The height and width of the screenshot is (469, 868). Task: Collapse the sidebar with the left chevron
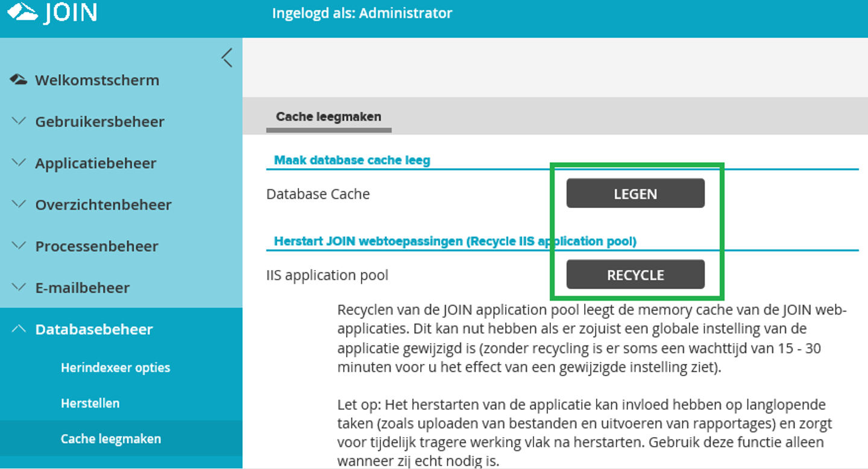coord(226,57)
